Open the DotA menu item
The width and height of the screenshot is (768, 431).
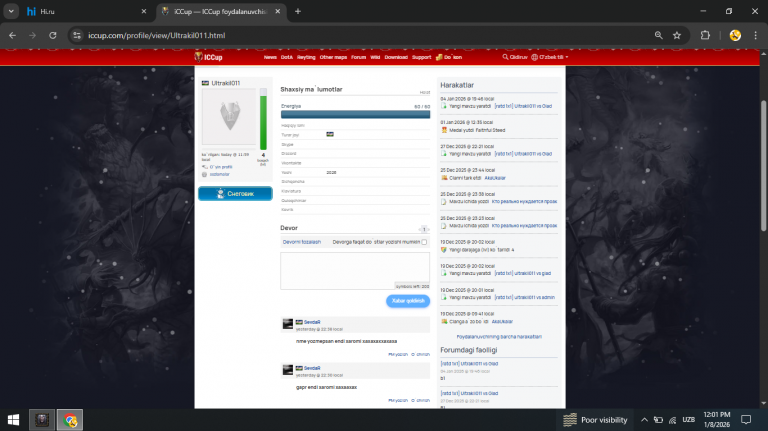tap(287, 57)
